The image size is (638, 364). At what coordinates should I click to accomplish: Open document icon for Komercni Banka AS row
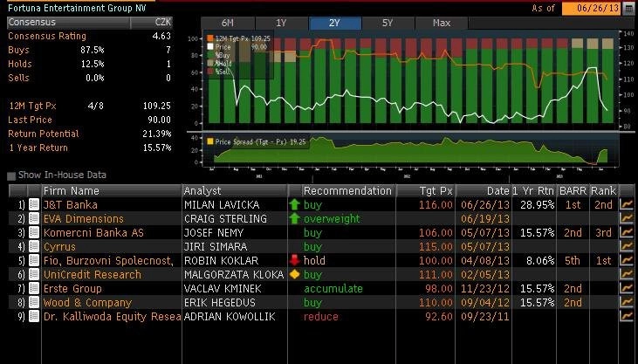coord(34,232)
